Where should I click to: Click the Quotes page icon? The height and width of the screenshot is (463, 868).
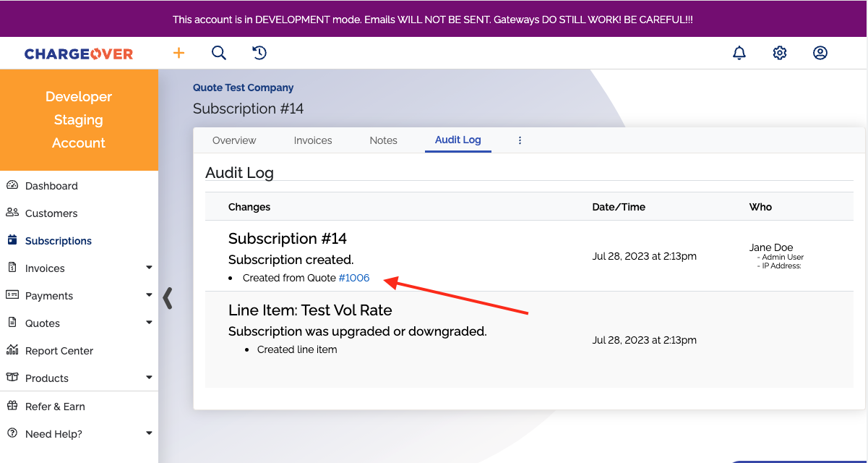12,323
